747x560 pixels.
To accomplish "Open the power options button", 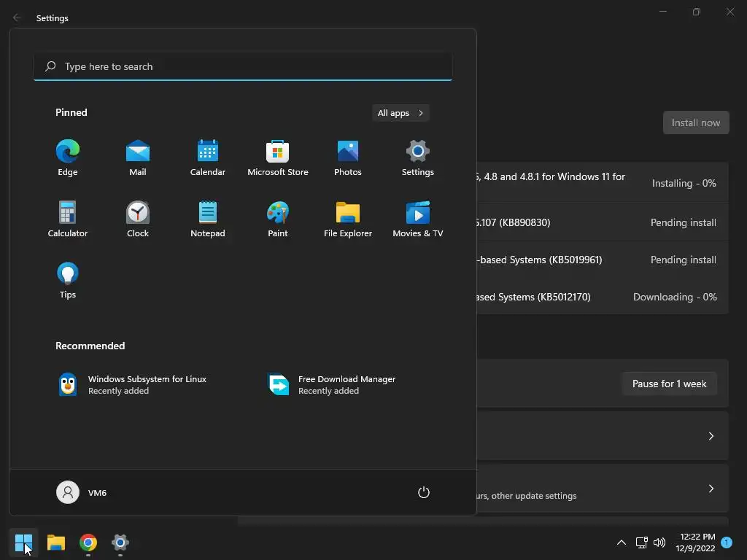I will (x=424, y=492).
